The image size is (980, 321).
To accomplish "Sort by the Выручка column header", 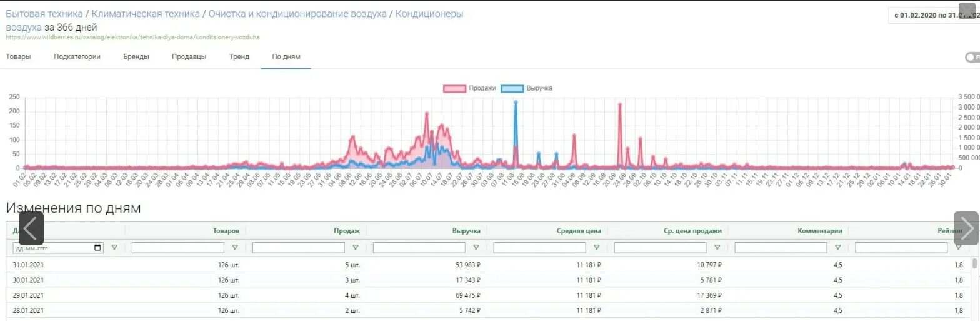I will point(466,231).
